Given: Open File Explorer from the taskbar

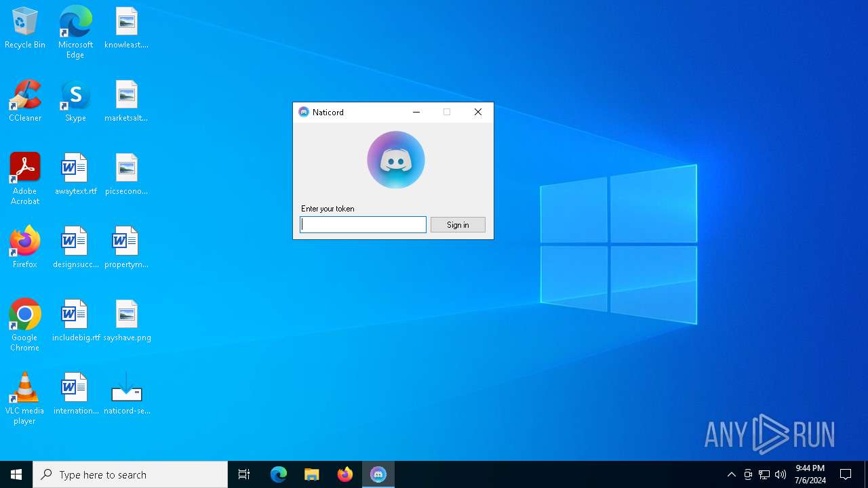Looking at the screenshot, I should [312, 474].
